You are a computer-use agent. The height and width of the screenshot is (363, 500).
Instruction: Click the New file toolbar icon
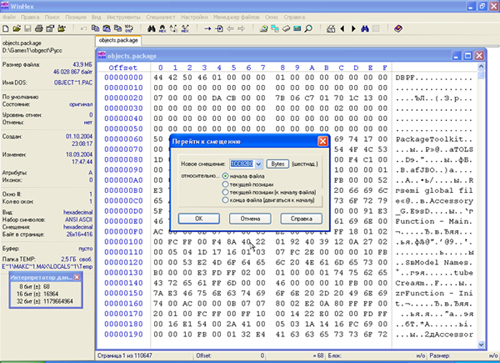click(6, 29)
